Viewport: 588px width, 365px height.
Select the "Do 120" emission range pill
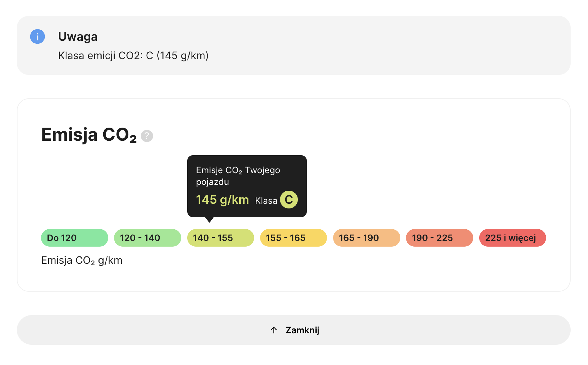[x=75, y=238]
